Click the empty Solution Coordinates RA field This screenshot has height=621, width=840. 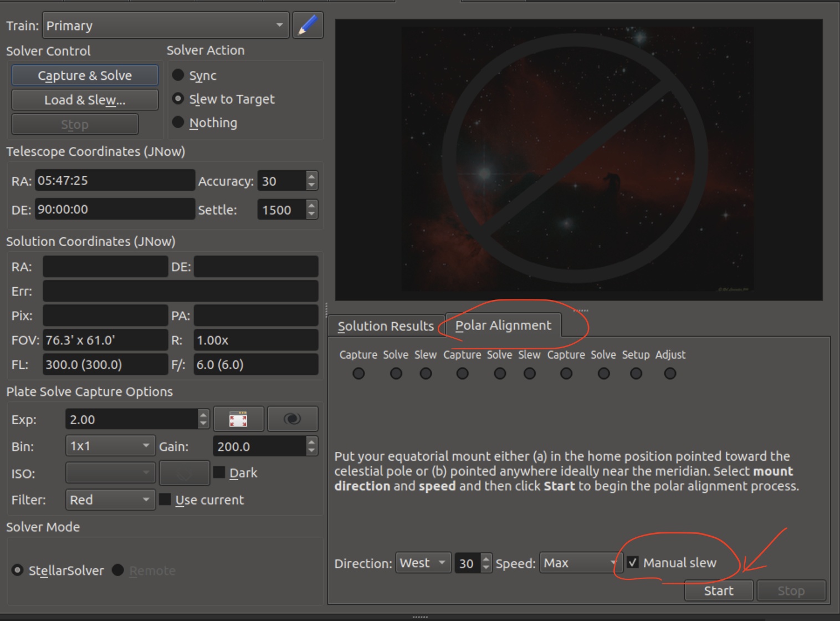105,267
